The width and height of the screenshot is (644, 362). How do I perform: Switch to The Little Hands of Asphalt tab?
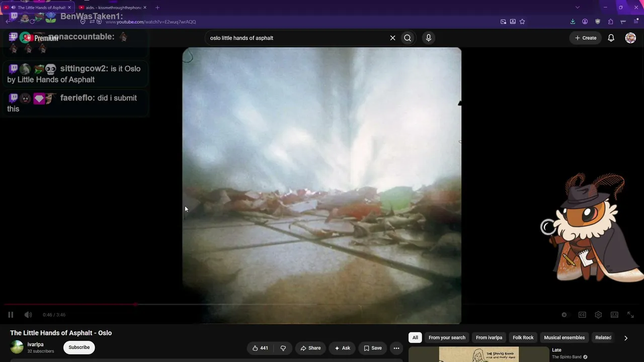38,8
